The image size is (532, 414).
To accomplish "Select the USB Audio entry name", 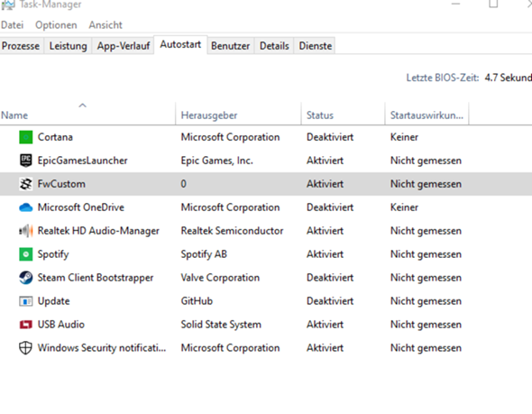I will tap(60, 325).
